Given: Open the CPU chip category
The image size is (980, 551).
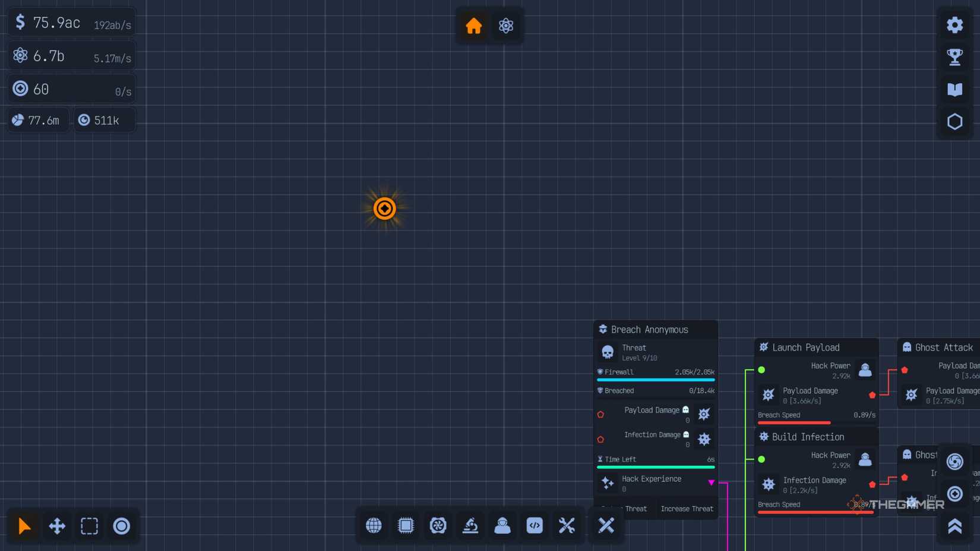Looking at the screenshot, I should tap(406, 525).
